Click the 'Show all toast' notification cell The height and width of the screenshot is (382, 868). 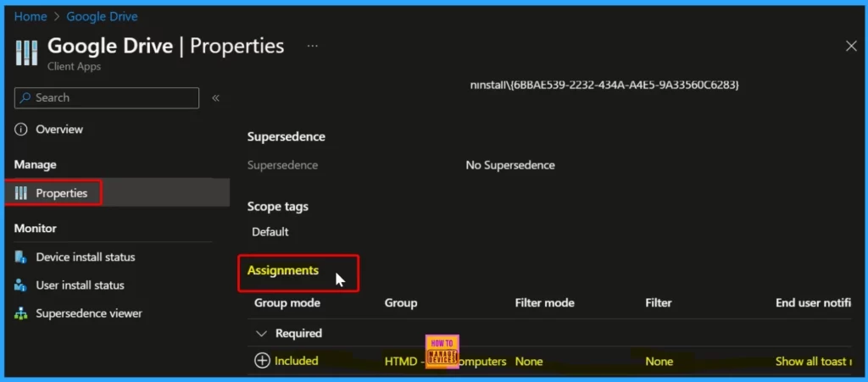813,362
